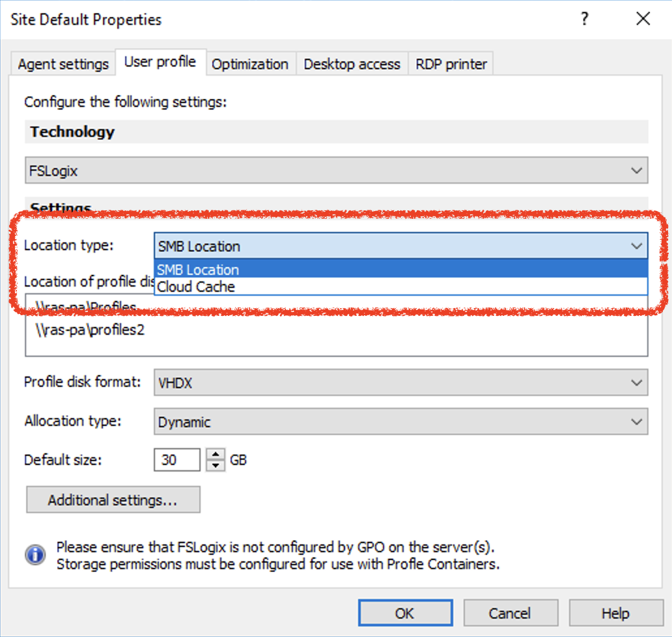Viewport: 672px width, 637px height.
Task: Click the Default size input field
Action: point(176,460)
